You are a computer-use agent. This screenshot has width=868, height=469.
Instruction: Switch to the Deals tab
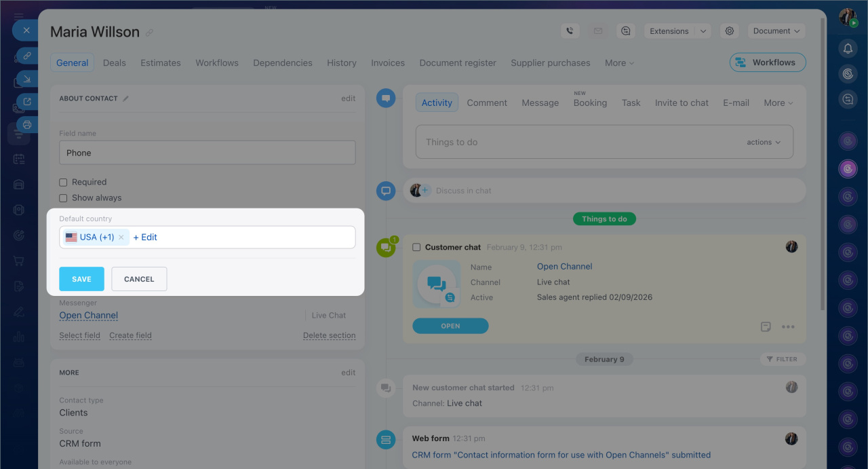[x=115, y=63]
